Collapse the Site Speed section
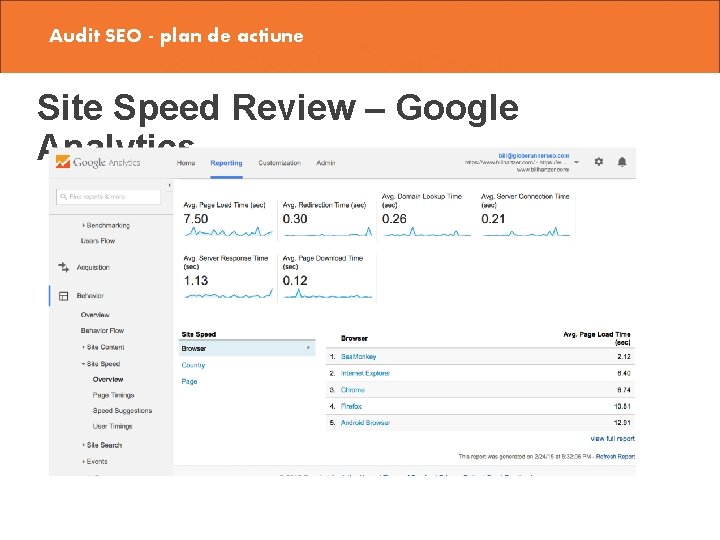The height and width of the screenshot is (540, 720). pyautogui.click(x=83, y=364)
